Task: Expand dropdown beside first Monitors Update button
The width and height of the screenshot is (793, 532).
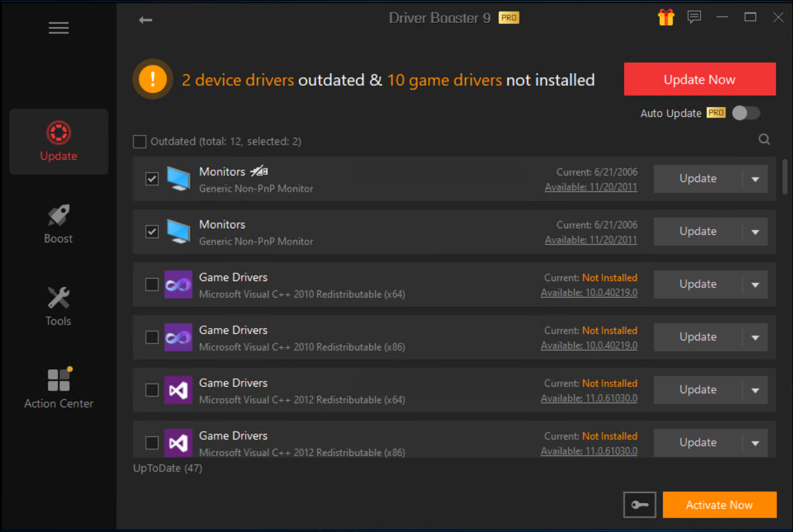Action: point(755,178)
